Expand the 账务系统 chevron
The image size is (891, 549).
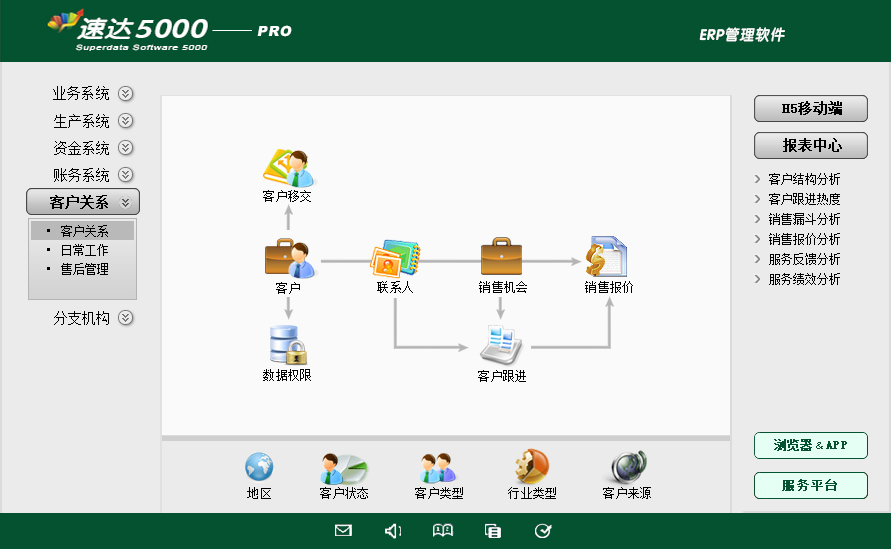(126, 174)
